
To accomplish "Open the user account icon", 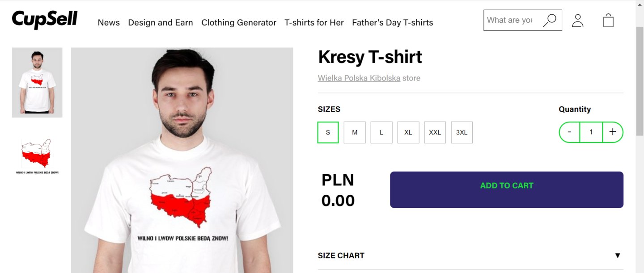I will (x=578, y=21).
